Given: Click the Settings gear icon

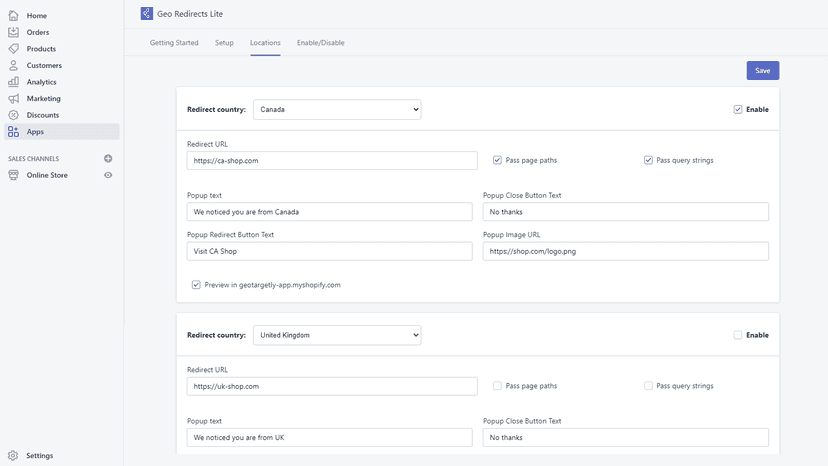Looking at the screenshot, I should pos(13,455).
